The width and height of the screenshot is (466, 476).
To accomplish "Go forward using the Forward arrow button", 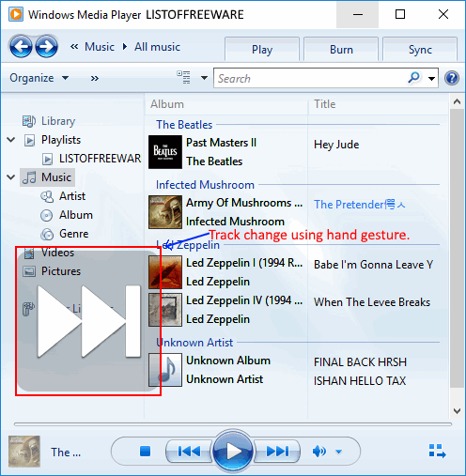I will pos(46,47).
